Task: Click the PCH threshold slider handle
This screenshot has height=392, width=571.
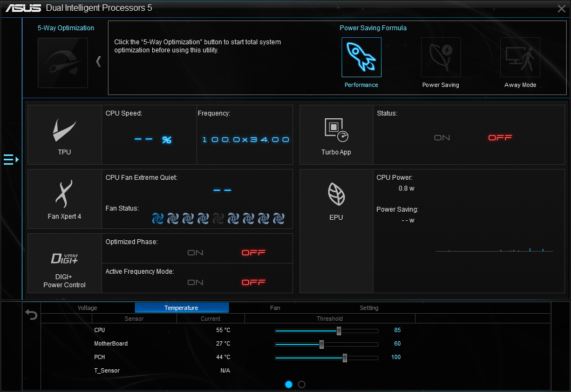Action: point(344,358)
